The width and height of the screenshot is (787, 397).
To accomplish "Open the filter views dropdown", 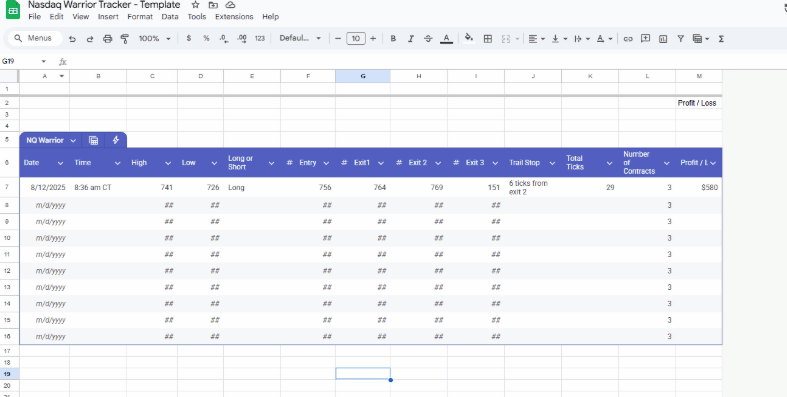I will (x=700, y=39).
